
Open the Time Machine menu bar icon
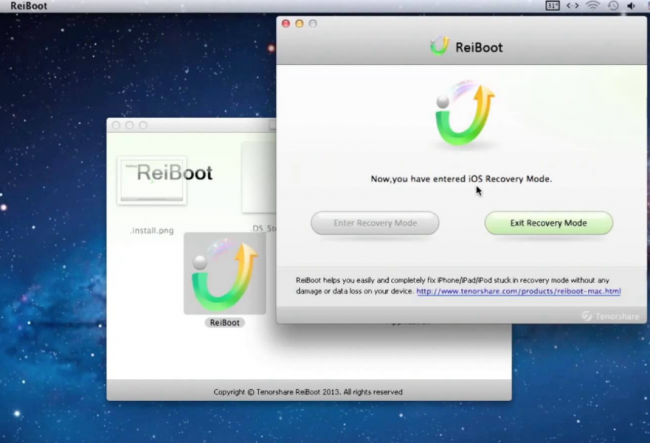click(613, 5)
